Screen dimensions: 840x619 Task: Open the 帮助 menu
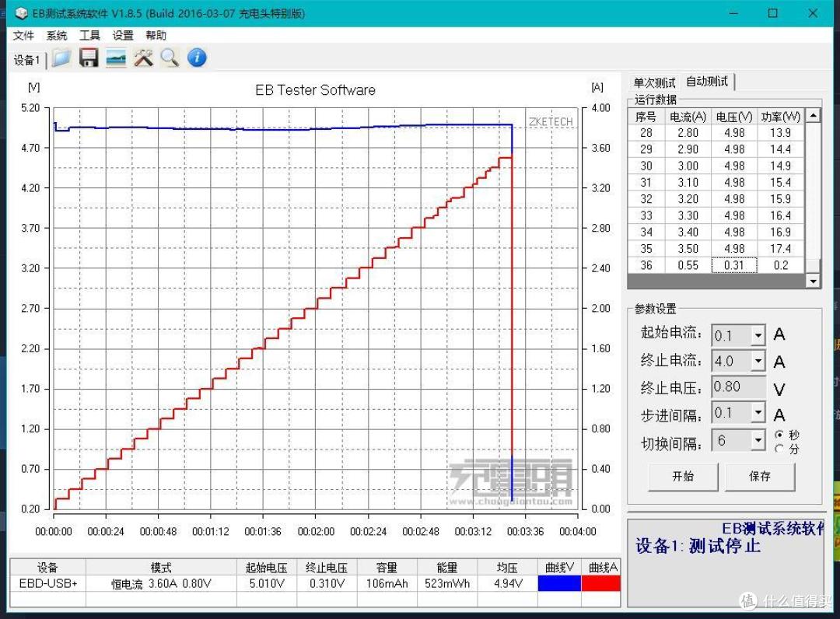(x=156, y=35)
